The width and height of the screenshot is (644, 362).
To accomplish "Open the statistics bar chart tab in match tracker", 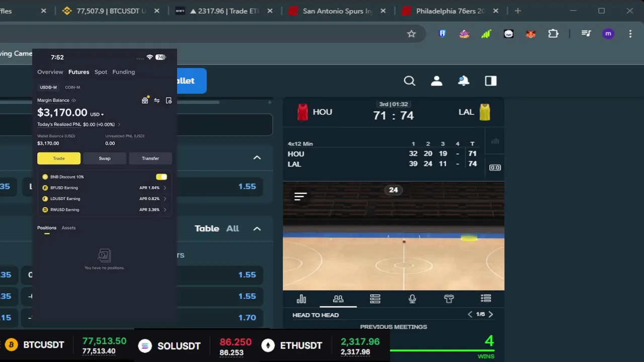I will point(301,299).
